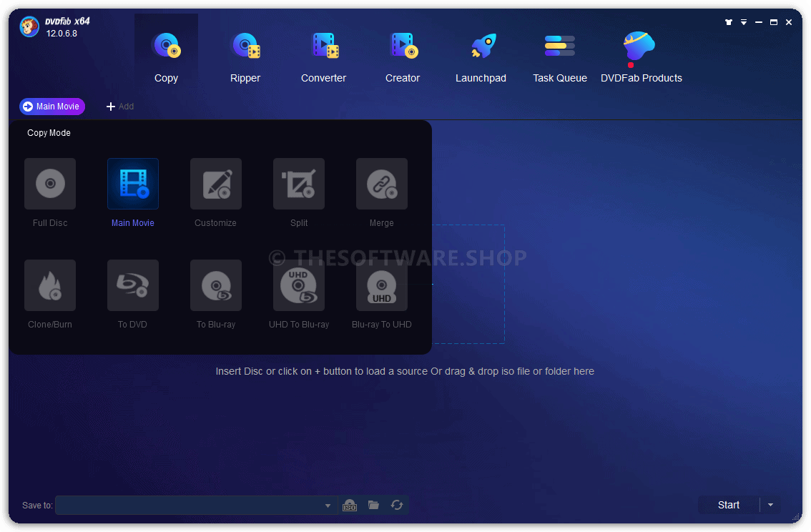
Task: Open the Converter module
Action: (x=324, y=57)
